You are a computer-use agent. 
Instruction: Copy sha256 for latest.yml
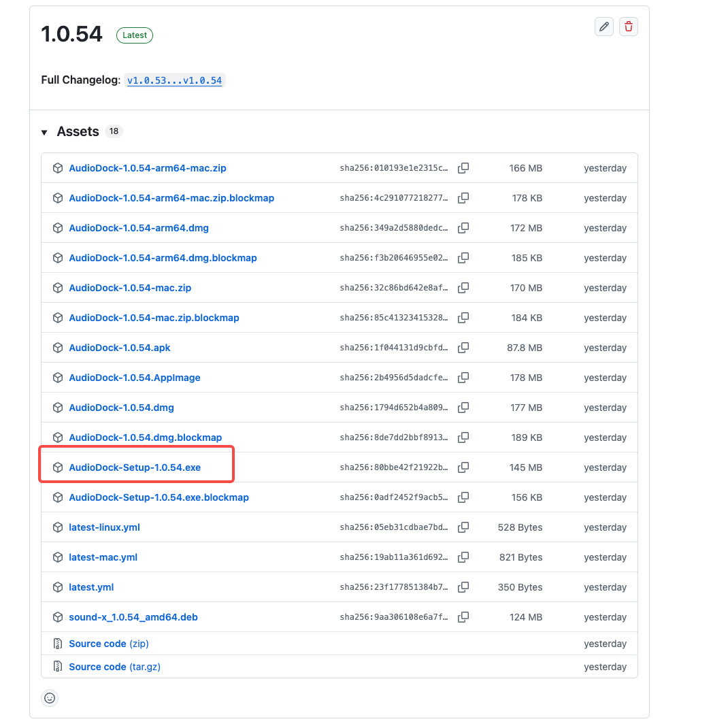pos(463,587)
